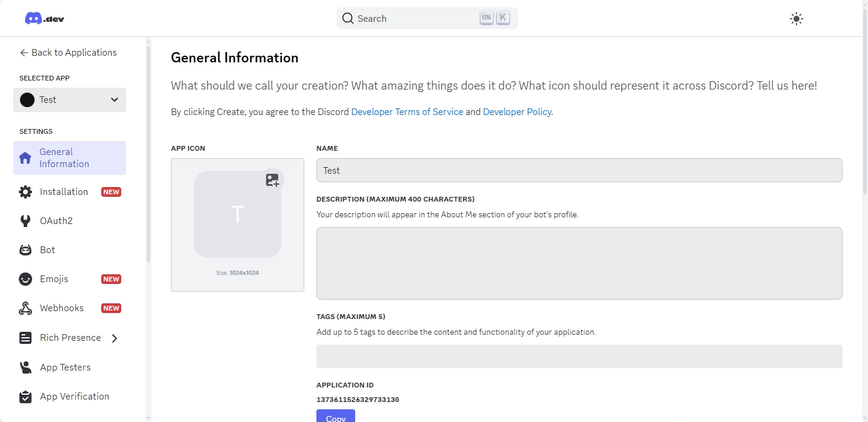Click the NAME field label
The width and height of the screenshot is (868, 422).
click(x=327, y=148)
